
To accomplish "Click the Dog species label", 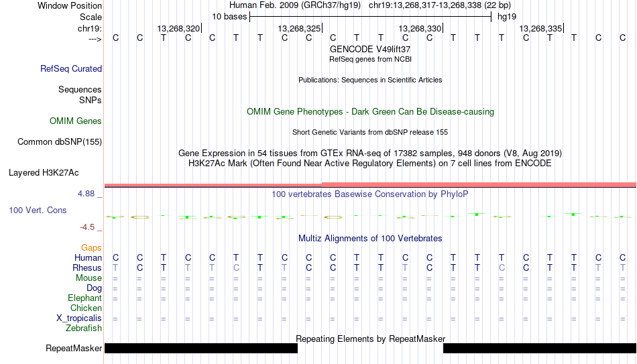I will 95,288.
